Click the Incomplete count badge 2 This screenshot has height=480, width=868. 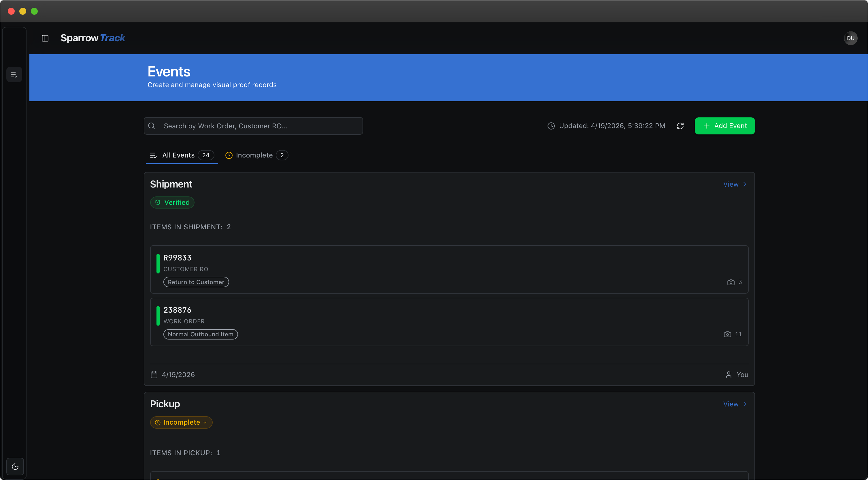click(282, 155)
